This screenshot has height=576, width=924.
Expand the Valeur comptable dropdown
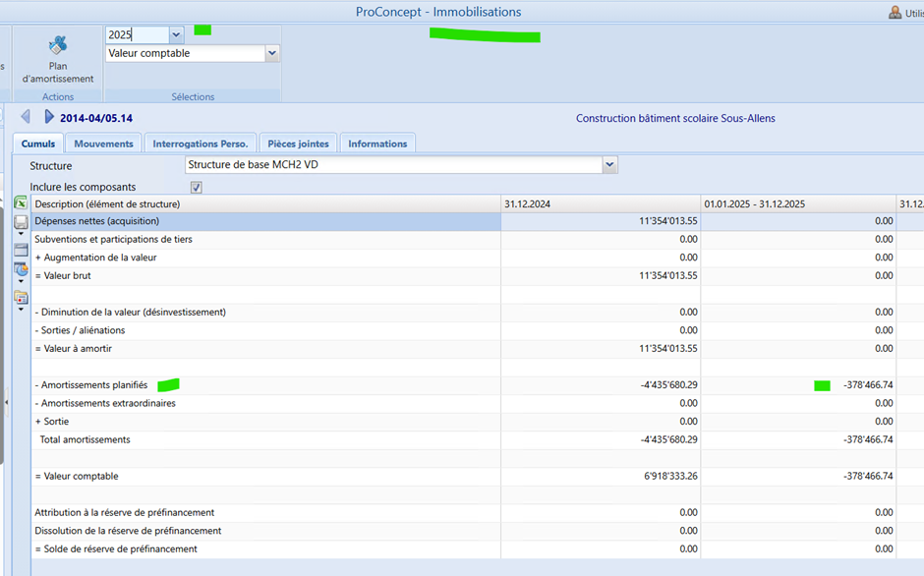pyautogui.click(x=272, y=53)
